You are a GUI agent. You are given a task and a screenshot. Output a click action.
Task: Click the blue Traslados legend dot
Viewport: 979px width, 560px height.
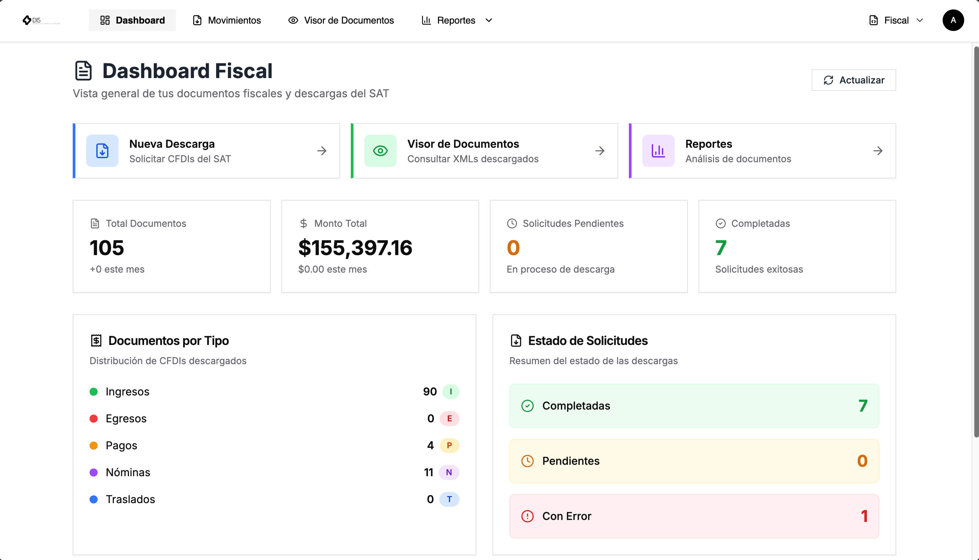[x=94, y=499]
